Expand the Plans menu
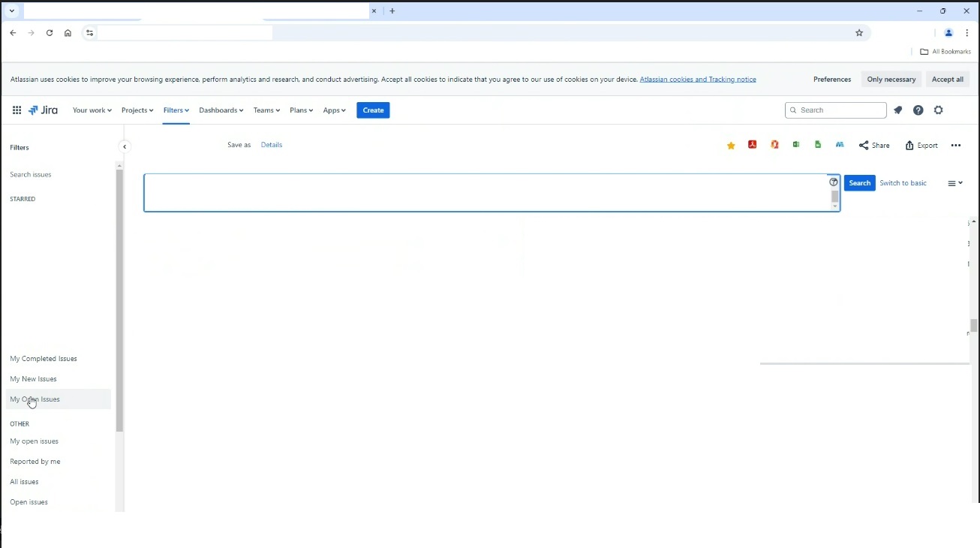This screenshot has width=980, height=548. point(302,110)
